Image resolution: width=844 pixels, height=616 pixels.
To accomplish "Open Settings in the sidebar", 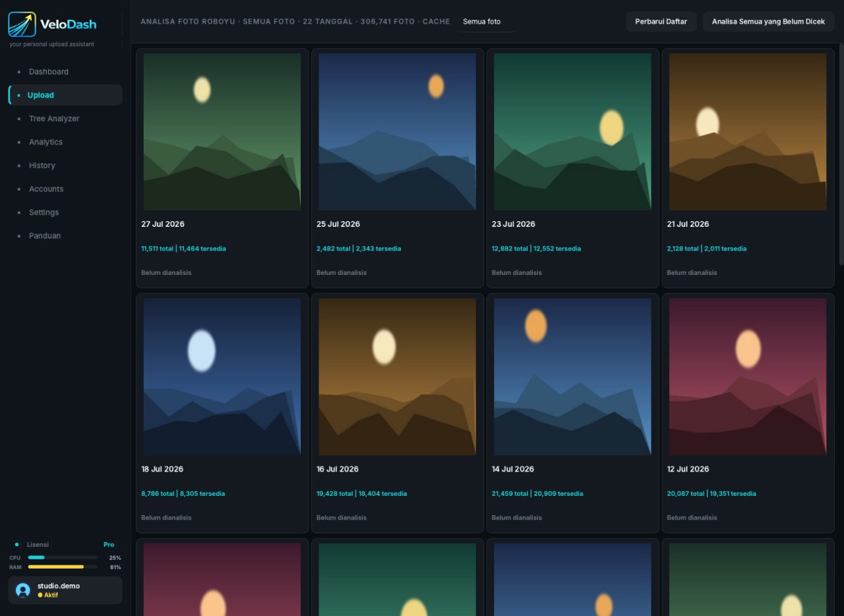I will point(65,212).
